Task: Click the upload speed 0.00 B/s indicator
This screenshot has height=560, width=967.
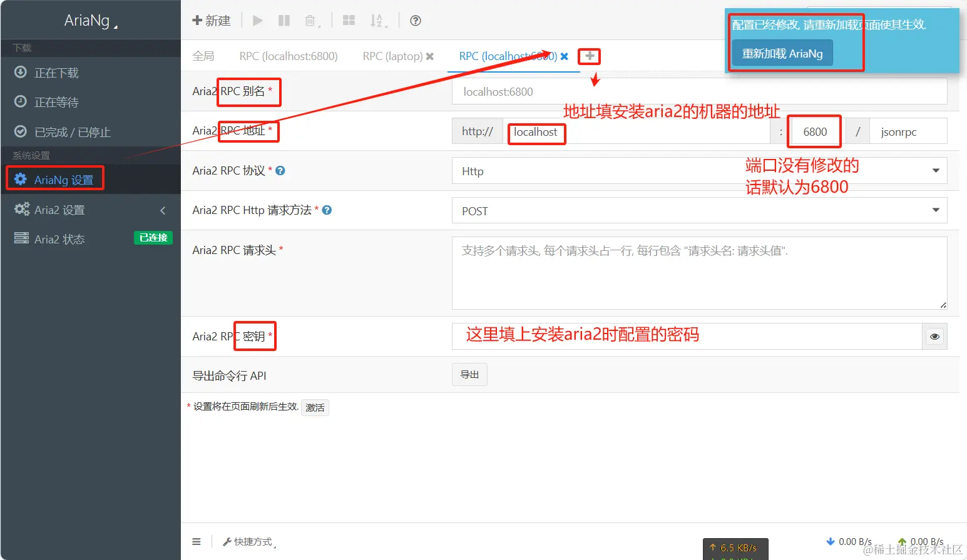Action: coord(920,541)
